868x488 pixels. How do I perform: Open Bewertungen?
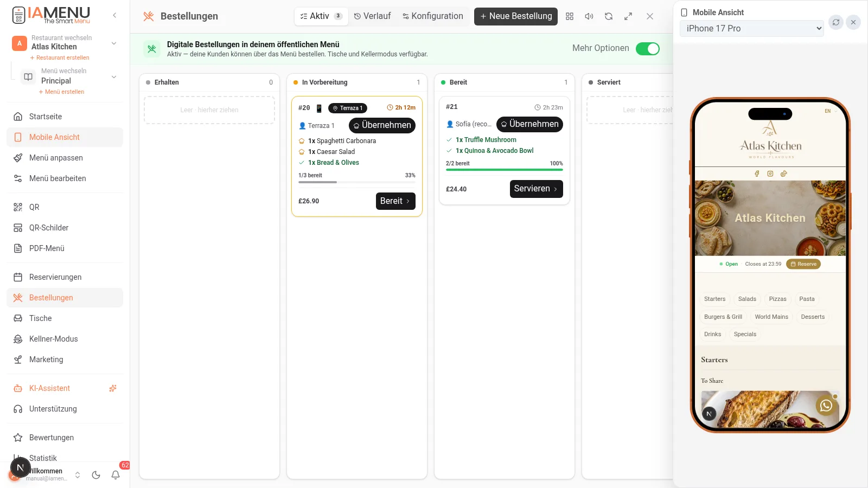tap(65, 438)
